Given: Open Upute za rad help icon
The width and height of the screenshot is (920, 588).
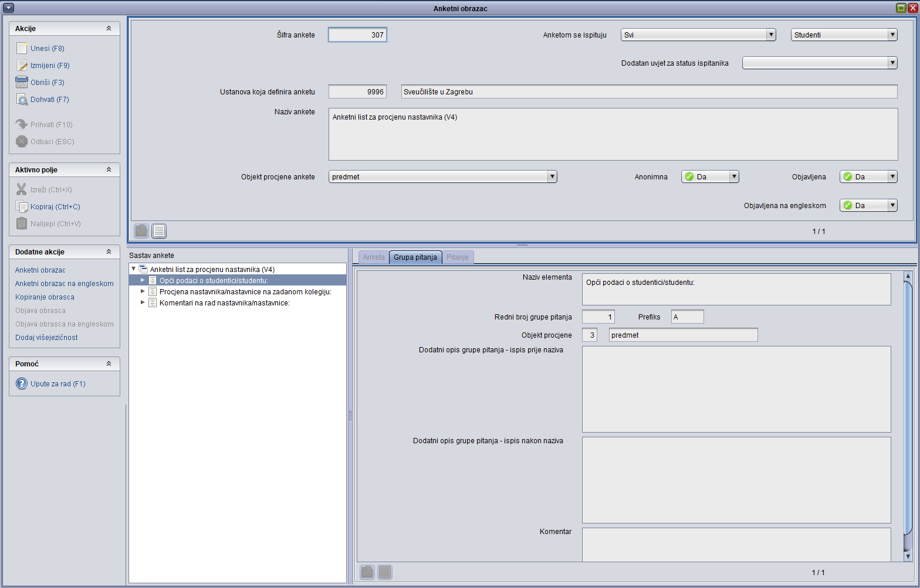Looking at the screenshot, I should [x=22, y=384].
